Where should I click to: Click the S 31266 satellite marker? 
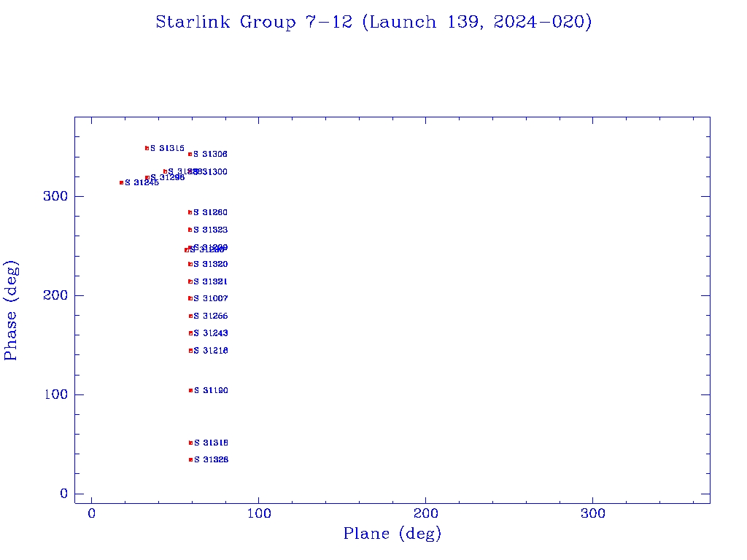coord(190,316)
